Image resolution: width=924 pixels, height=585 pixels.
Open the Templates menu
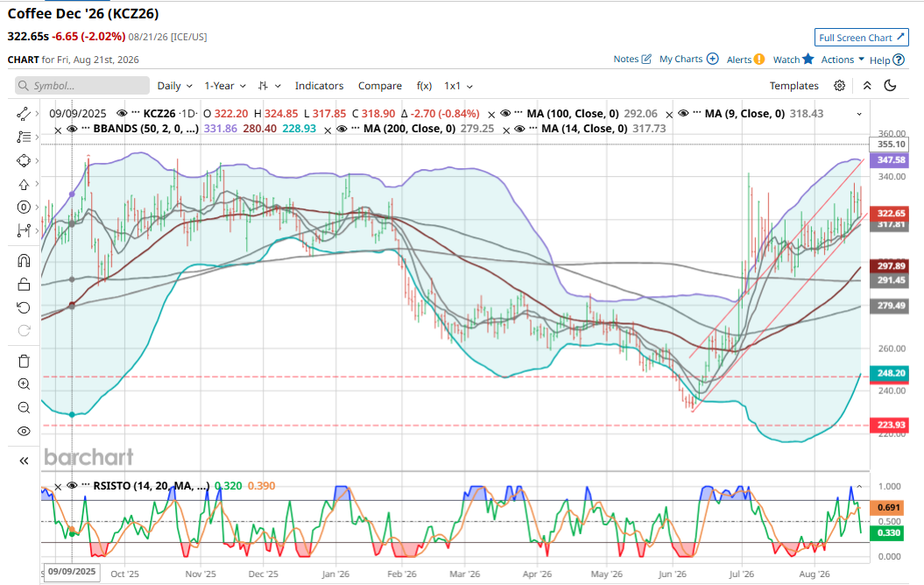click(x=794, y=86)
